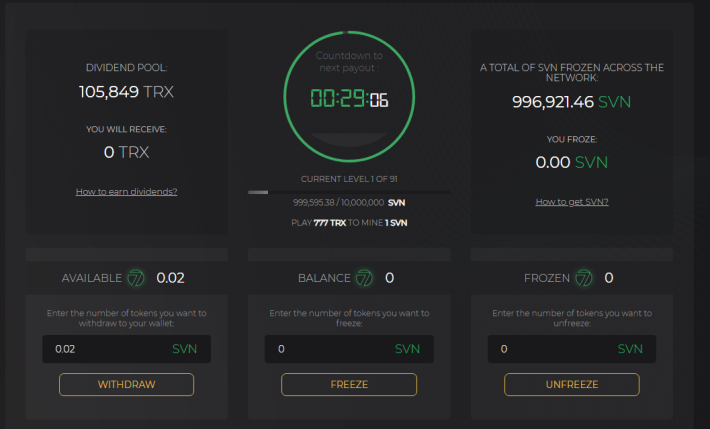The width and height of the screenshot is (710, 429).
Task: Click the SVN token icon beside BALANCE
Action: tap(364, 278)
